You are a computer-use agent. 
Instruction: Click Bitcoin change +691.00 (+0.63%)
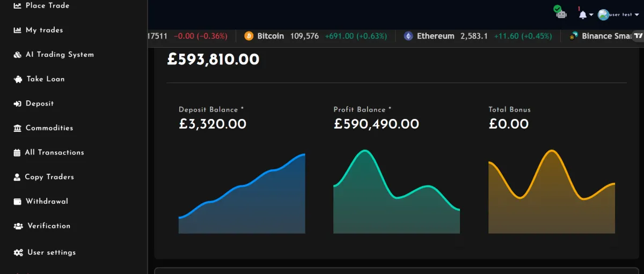coord(356,36)
